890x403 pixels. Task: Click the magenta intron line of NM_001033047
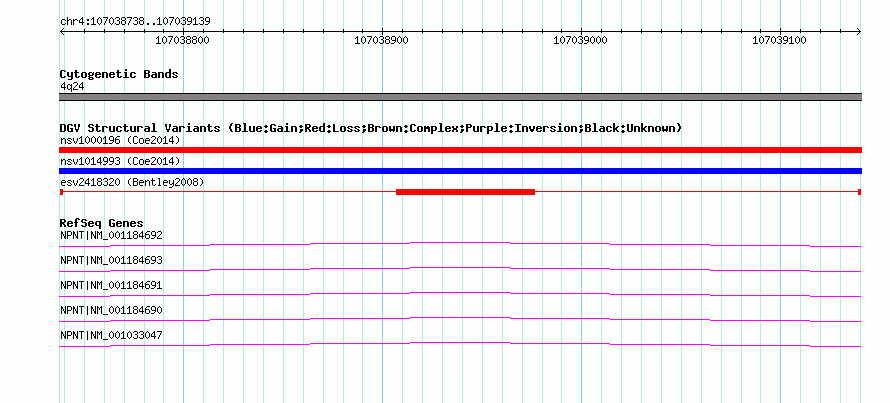(x=460, y=343)
